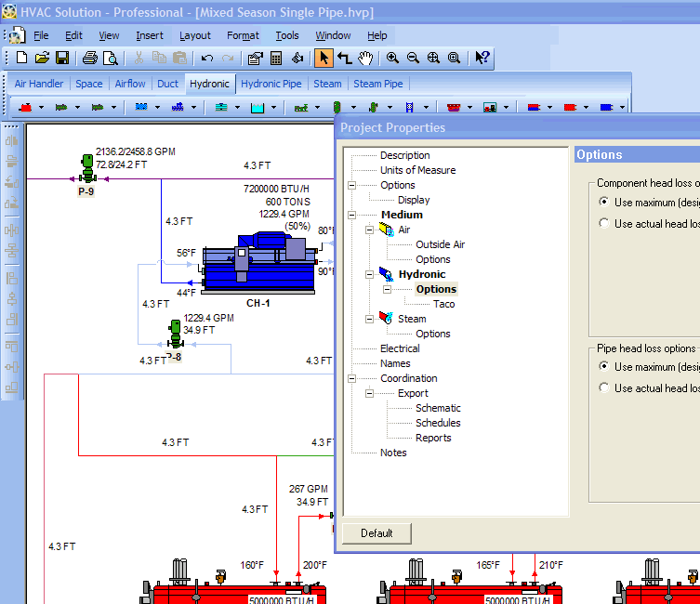700x604 pixels.
Task: Select the hand pan tool
Action: click(x=365, y=58)
